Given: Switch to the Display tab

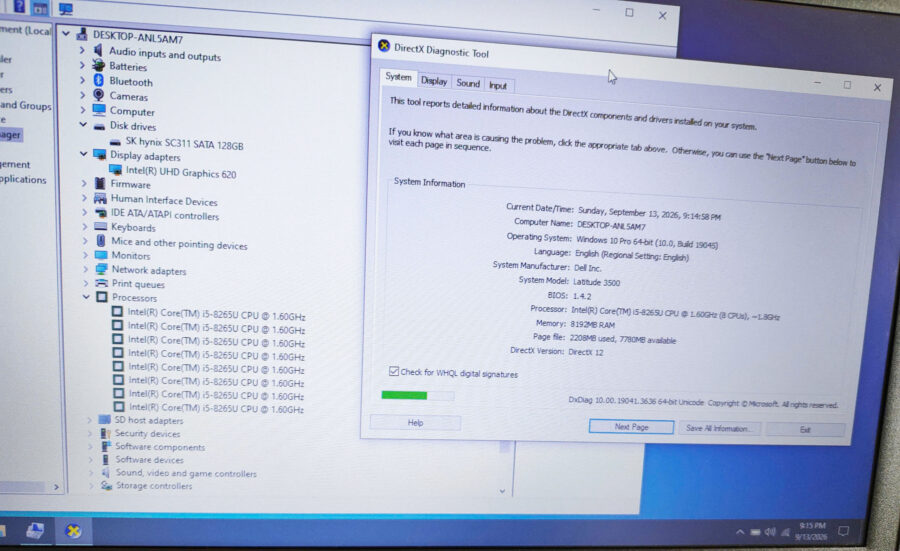Looking at the screenshot, I should (x=434, y=81).
